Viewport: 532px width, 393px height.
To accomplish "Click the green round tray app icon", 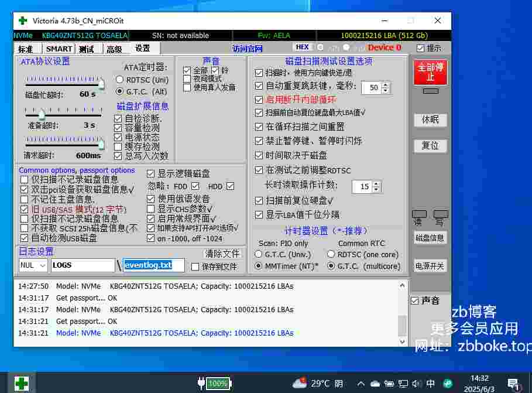I will pyautogui.click(x=448, y=384).
